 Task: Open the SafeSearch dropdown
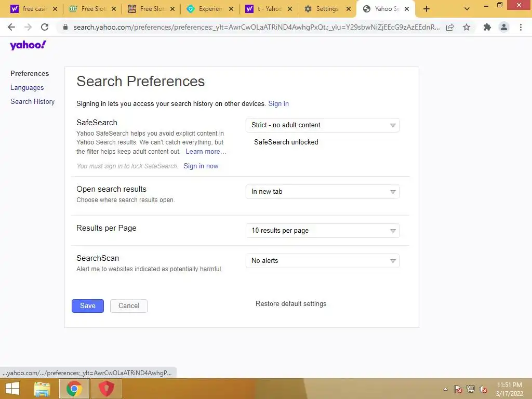tap(322, 125)
